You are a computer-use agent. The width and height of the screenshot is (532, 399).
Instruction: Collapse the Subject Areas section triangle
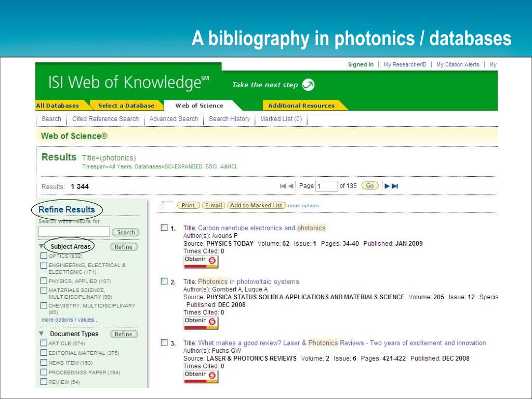[x=42, y=246]
